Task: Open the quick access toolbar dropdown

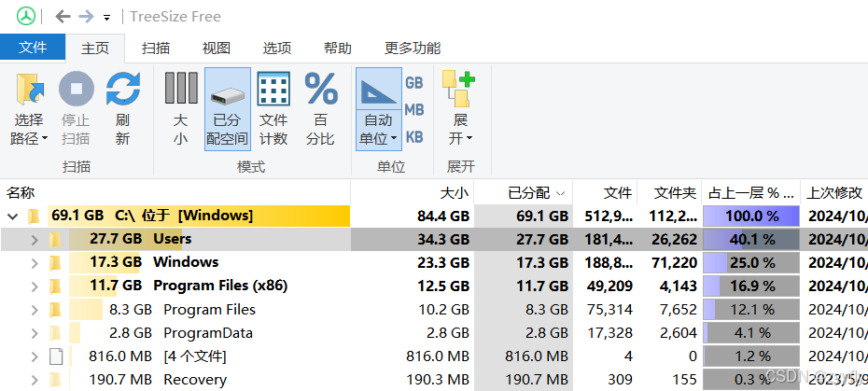Action: click(x=106, y=18)
